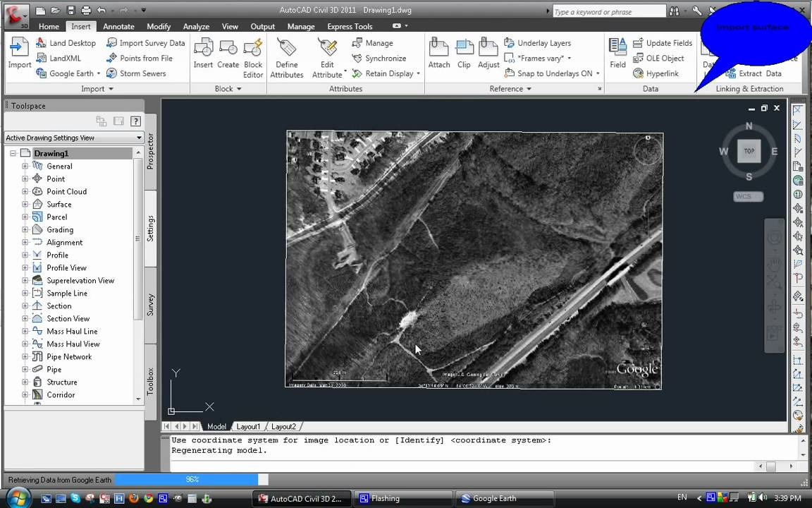Click Import Survey Data
The image size is (812, 508).
coord(145,43)
